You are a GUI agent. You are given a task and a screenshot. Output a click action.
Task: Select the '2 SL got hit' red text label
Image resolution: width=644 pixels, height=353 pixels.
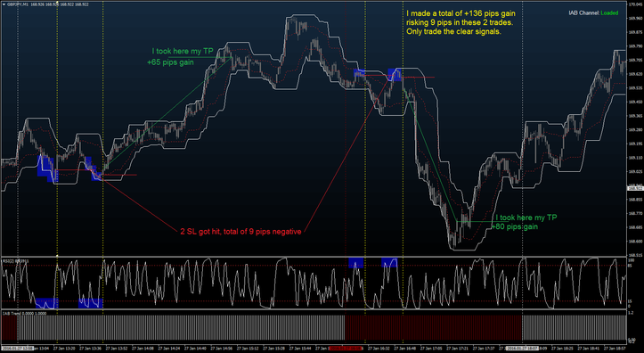pos(240,232)
